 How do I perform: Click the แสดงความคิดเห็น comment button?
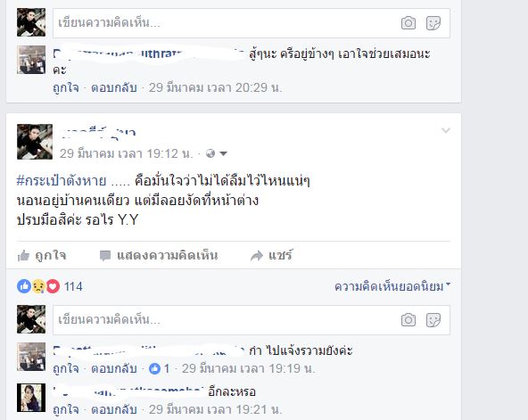[159, 255]
